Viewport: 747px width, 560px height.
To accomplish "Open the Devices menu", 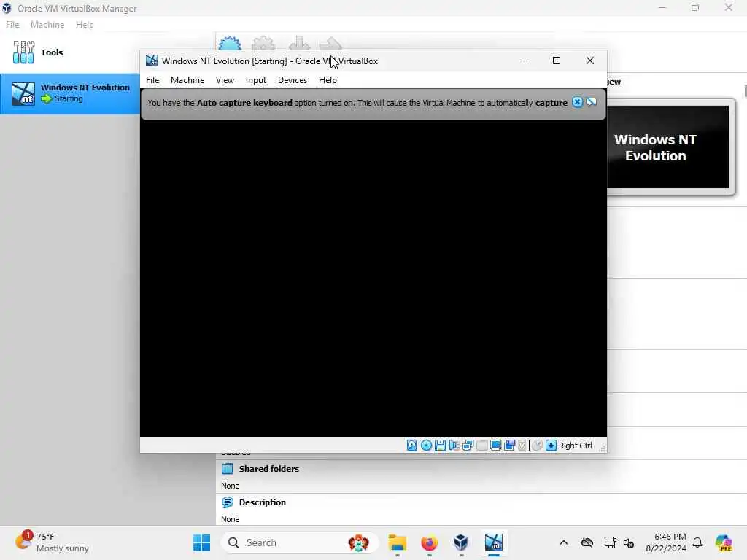I will tap(293, 80).
